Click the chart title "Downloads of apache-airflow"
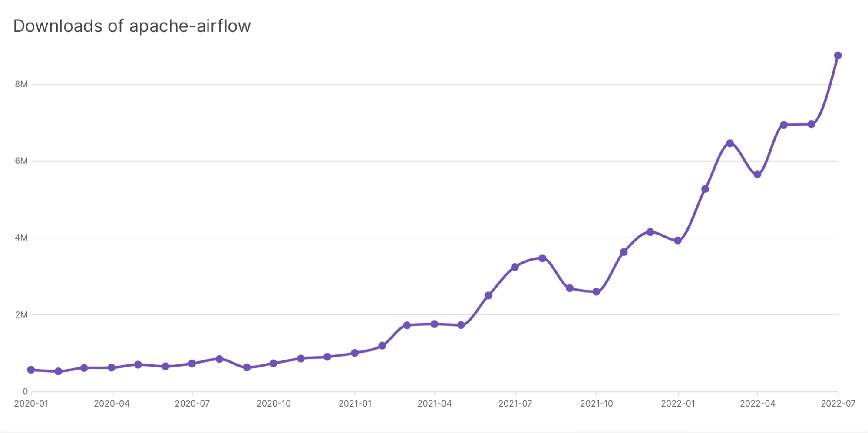Screen dimensions: 868x433 pyautogui.click(x=132, y=26)
